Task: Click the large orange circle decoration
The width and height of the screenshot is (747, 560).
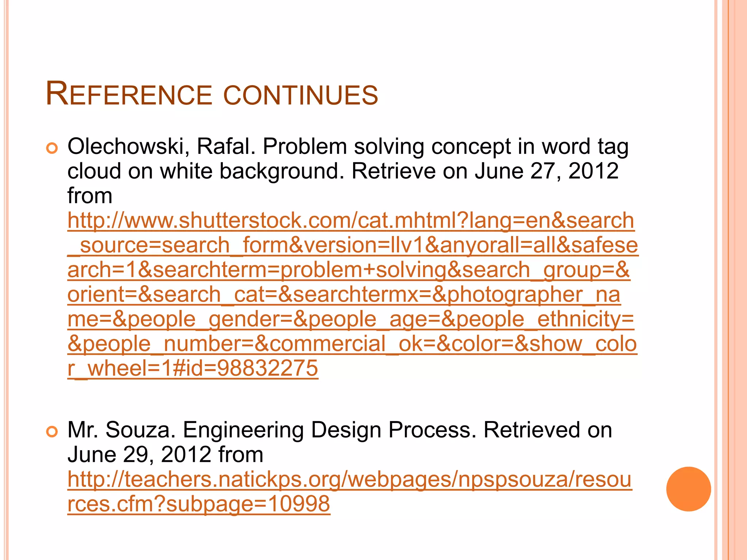Action: click(x=688, y=489)
